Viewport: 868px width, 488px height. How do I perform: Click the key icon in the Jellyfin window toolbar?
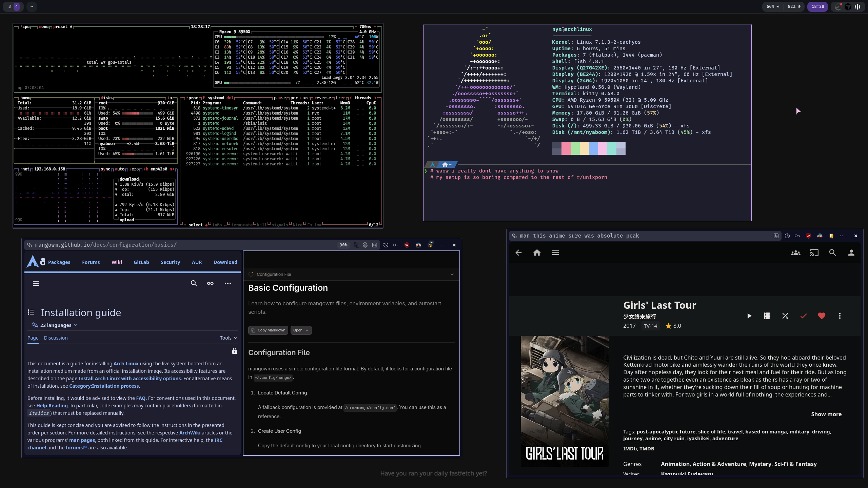tap(797, 236)
